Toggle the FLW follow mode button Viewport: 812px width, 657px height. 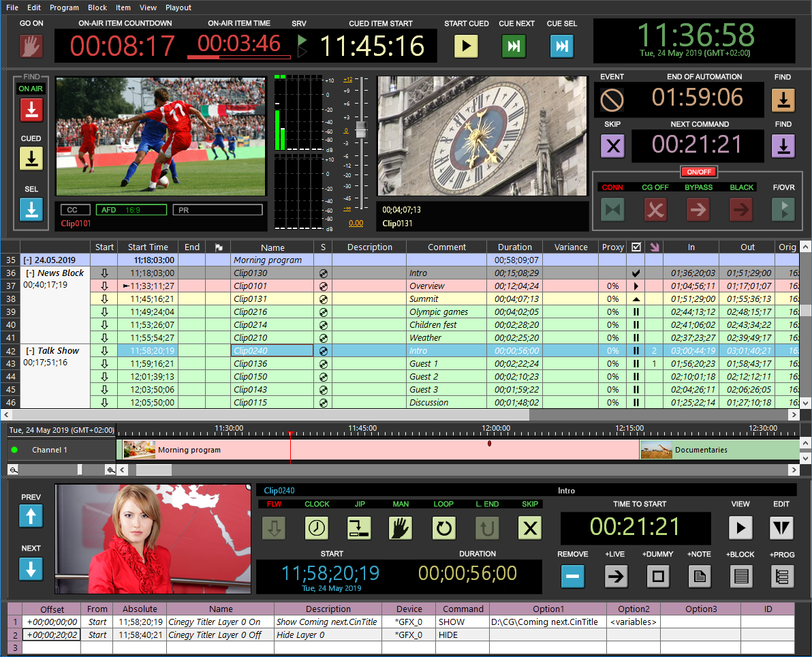pyautogui.click(x=274, y=528)
